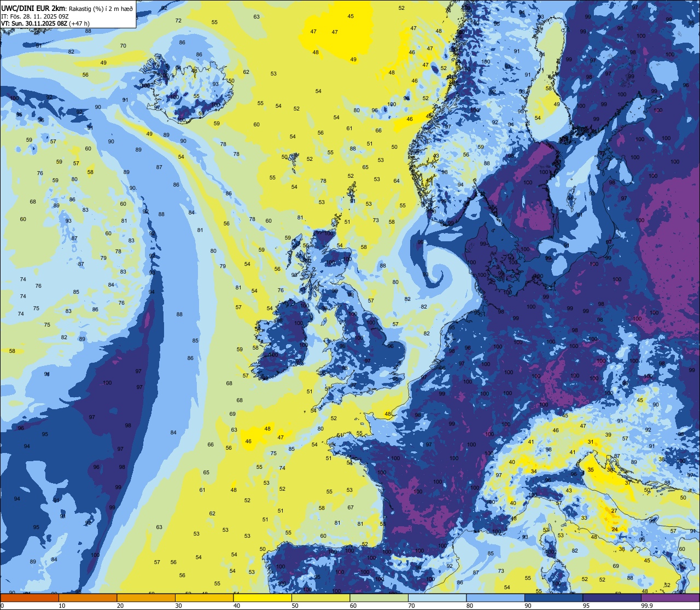Click the 0–10 dark orange legend swatch
Image resolution: width=700 pixels, height=610 pixels.
point(30,597)
